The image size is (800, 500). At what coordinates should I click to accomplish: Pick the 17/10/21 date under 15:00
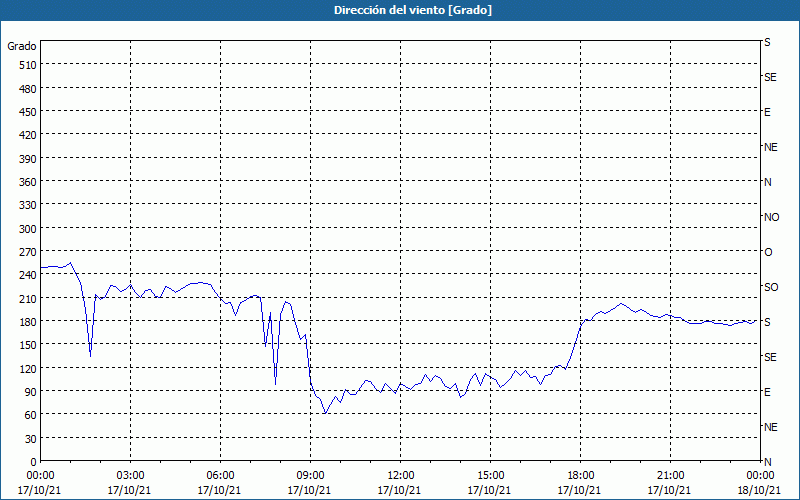click(x=489, y=490)
